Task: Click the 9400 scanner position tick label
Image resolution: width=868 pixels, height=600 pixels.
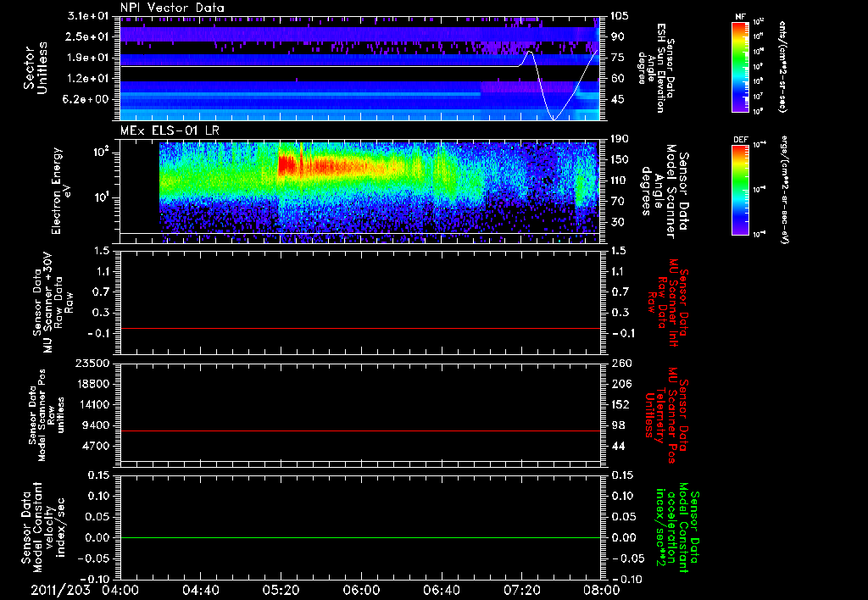Action: click(x=97, y=425)
